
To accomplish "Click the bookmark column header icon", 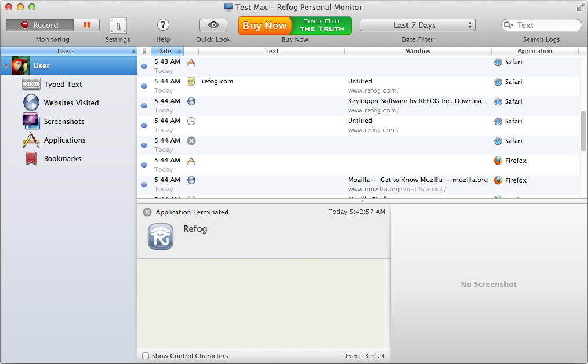I will pyautogui.click(x=144, y=51).
